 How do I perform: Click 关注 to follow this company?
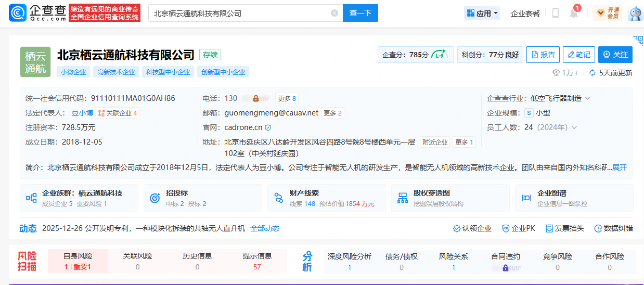615,55
